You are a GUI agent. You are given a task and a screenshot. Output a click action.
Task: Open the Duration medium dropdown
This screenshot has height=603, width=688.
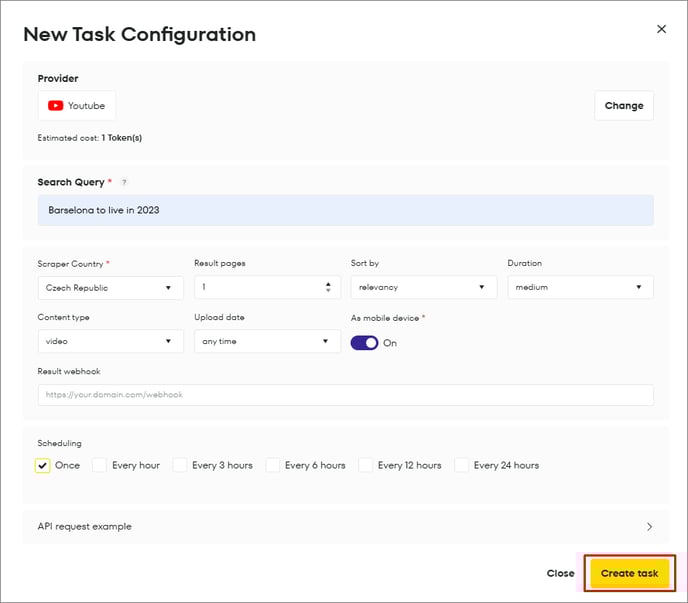tap(580, 287)
